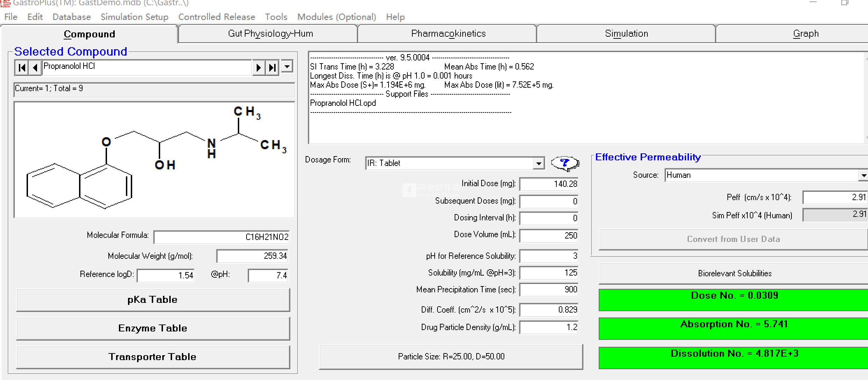Click the pH for Reference Solubility field
The height and width of the screenshot is (380, 868).
tap(549, 256)
